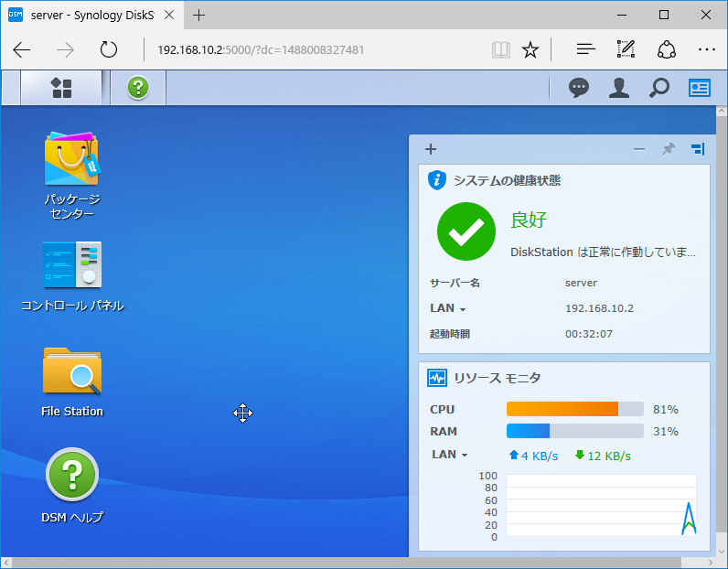This screenshot has height=569, width=728.
Task: Go forward in the browser
Action: [65, 49]
